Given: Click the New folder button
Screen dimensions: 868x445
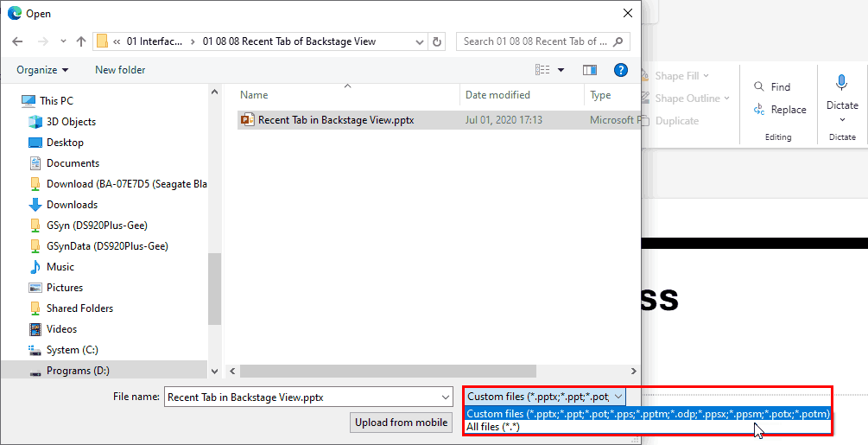Looking at the screenshot, I should tap(120, 70).
